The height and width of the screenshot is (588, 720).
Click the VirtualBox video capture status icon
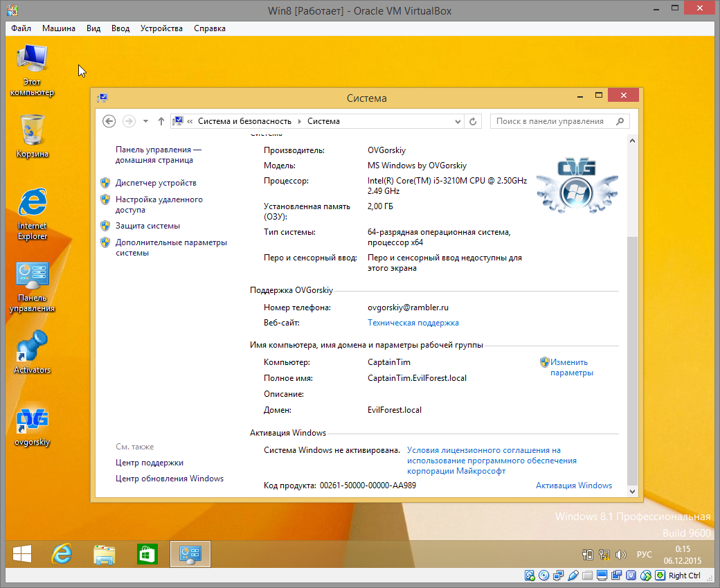[x=616, y=576]
